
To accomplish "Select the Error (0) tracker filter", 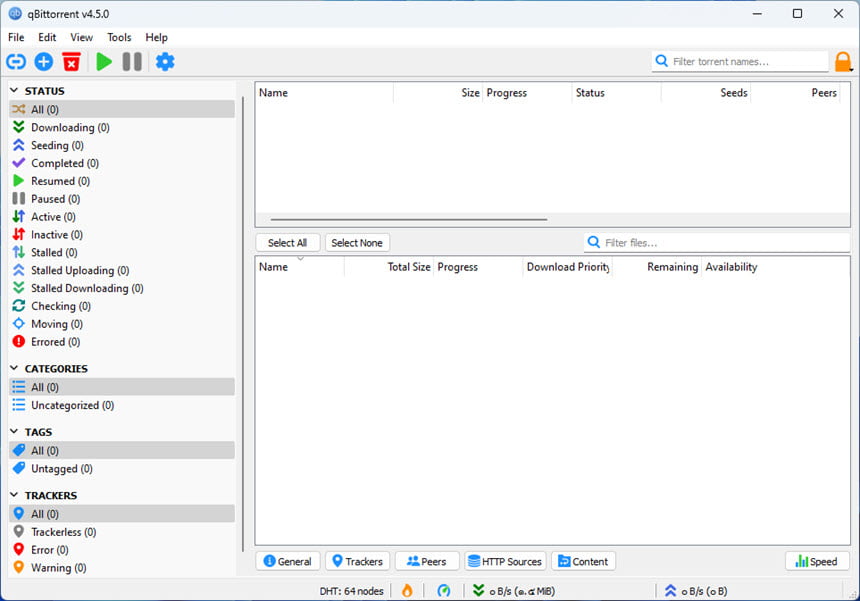I will pyautogui.click(x=122, y=549).
